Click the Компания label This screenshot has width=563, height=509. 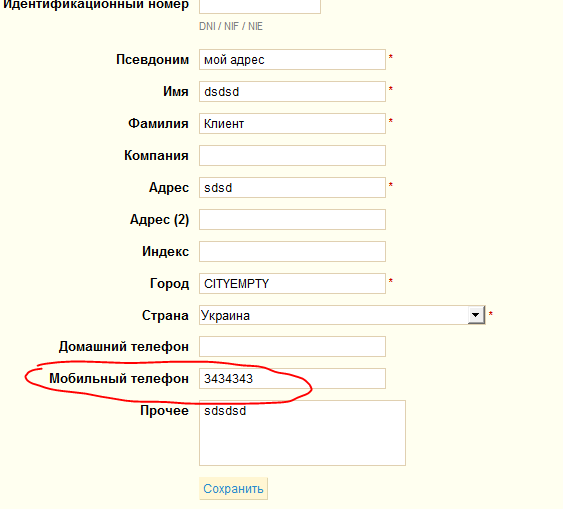pyautogui.click(x=157, y=155)
